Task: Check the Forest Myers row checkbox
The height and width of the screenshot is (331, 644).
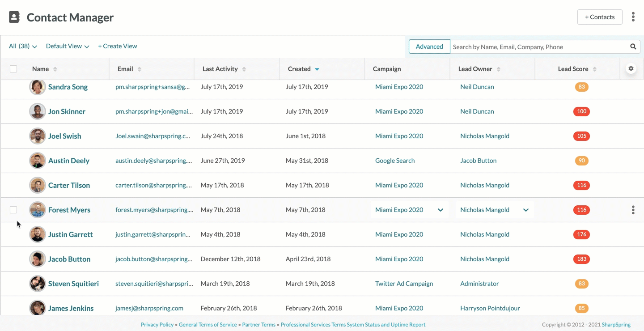Action: [x=13, y=210]
